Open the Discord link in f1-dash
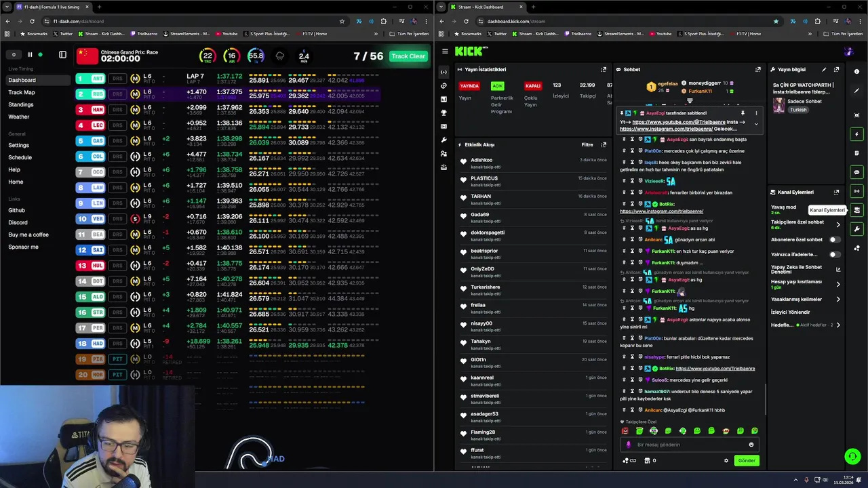 (x=18, y=222)
